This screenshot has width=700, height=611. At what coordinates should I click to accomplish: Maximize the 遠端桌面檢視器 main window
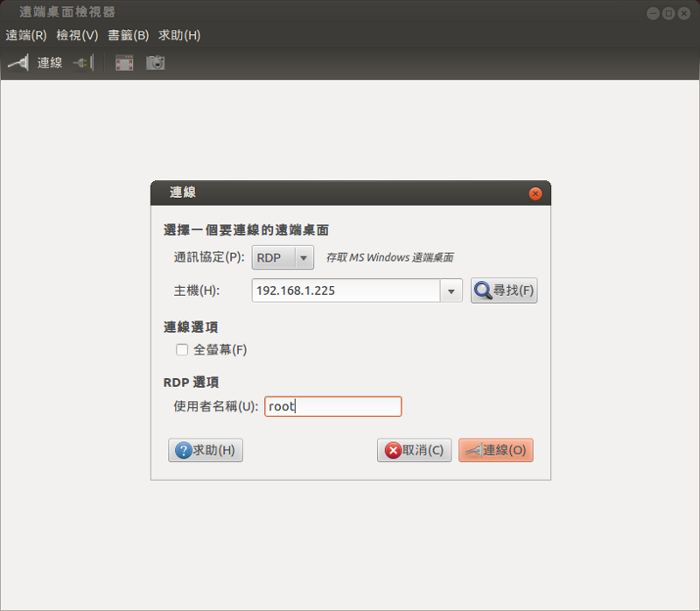[668, 13]
